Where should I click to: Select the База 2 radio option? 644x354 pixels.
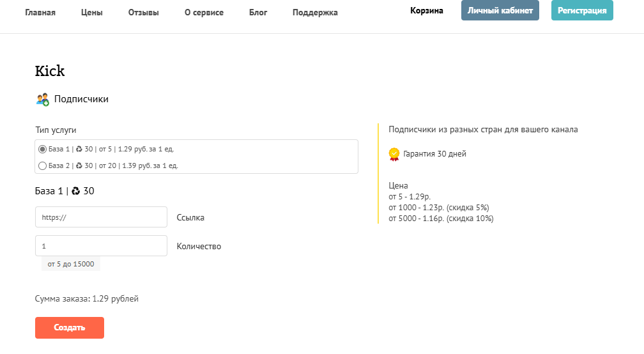(x=42, y=166)
